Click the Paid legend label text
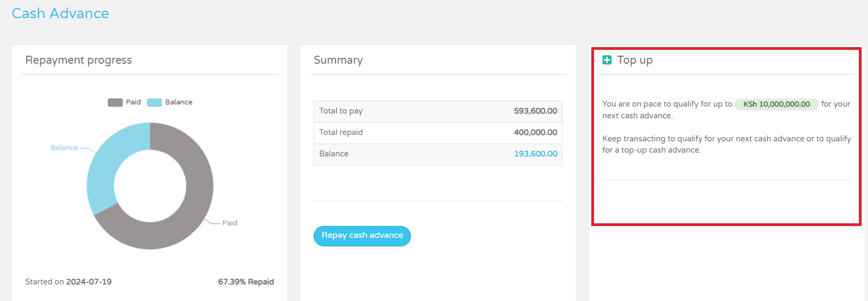 [x=133, y=102]
